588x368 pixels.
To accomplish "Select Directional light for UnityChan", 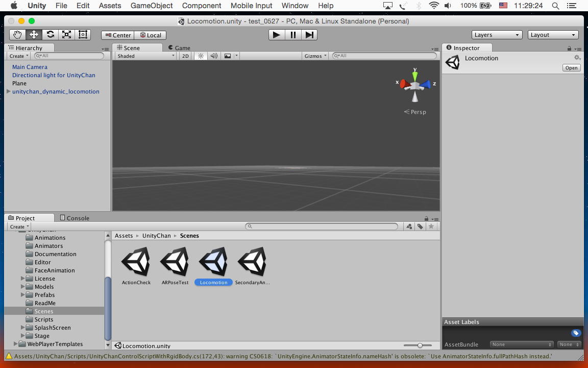I will (x=54, y=75).
